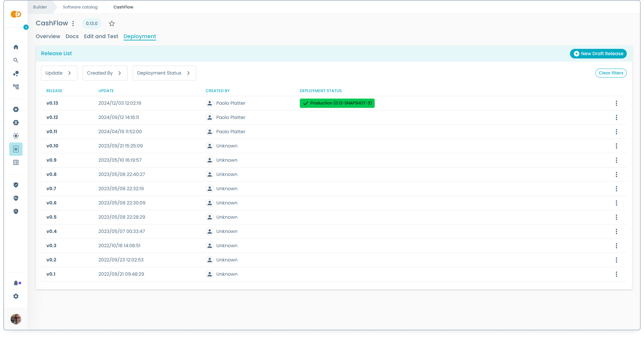Expand the Update filter dropdown
Image resolution: width=644 pixels, height=337 pixels.
pyautogui.click(x=59, y=73)
